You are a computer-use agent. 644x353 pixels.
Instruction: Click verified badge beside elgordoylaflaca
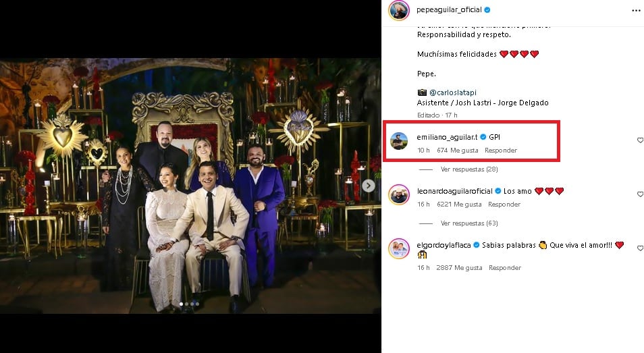478,245
